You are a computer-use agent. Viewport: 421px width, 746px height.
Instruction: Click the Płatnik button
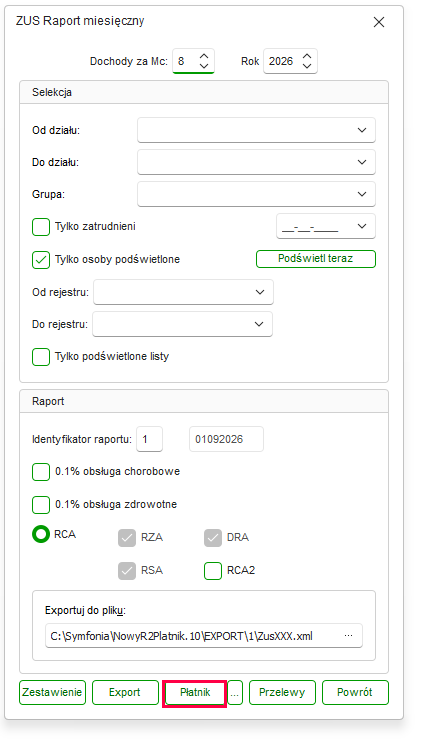coord(195,692)
